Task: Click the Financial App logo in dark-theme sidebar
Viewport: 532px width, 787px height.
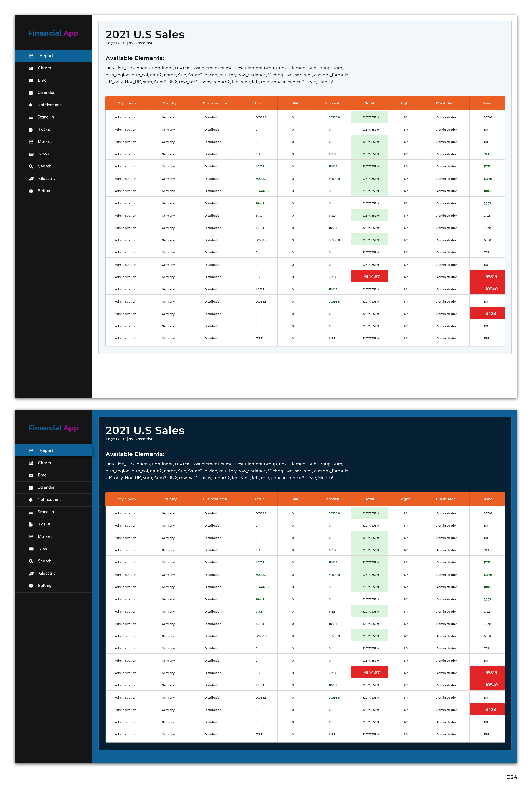Action: [x=53, y=428]
